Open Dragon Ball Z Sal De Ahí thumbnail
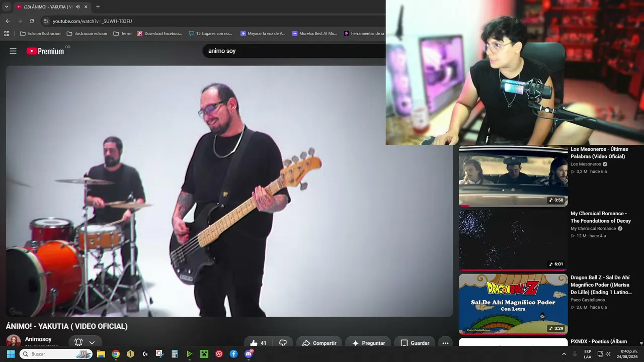The image size is (644, 362). tap(513, 304)
